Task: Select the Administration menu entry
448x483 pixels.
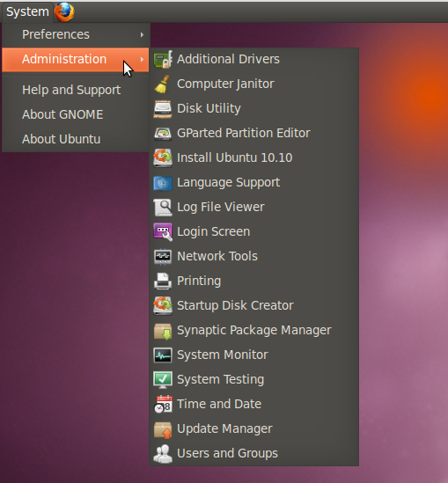Action: pyautogui.click(x=76, y=60)
